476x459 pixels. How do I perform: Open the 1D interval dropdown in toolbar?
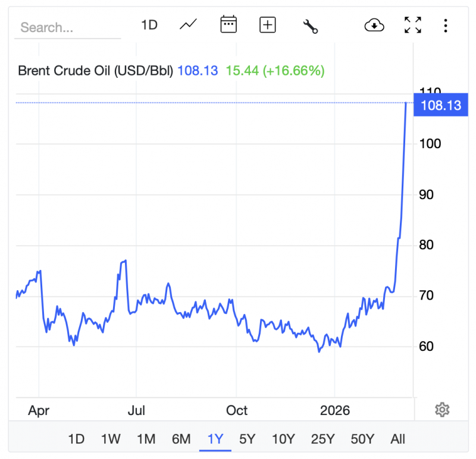click(x=149, y=25)
